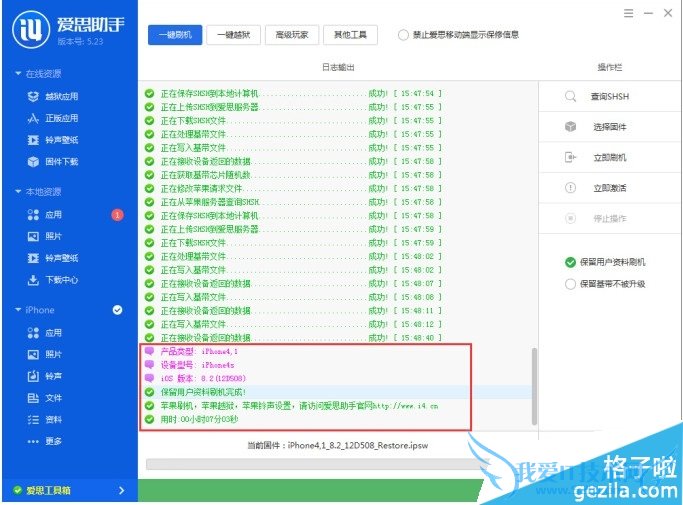Screen dimensions: 683x505
Task: Select log line iOS 版本: 8.2(12D508)
Action: [x=203, y=378]
